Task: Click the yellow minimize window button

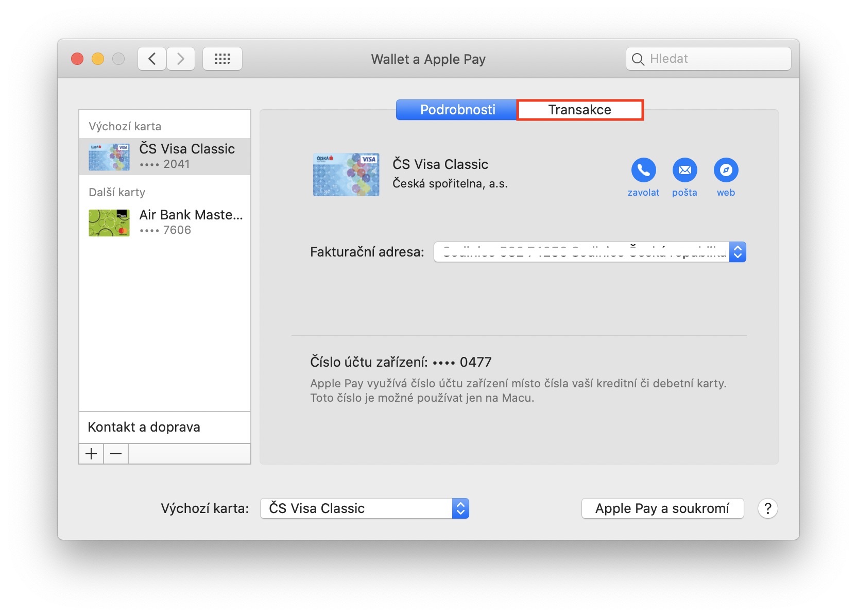Action: pyautogui.click(x=98, y=59)
